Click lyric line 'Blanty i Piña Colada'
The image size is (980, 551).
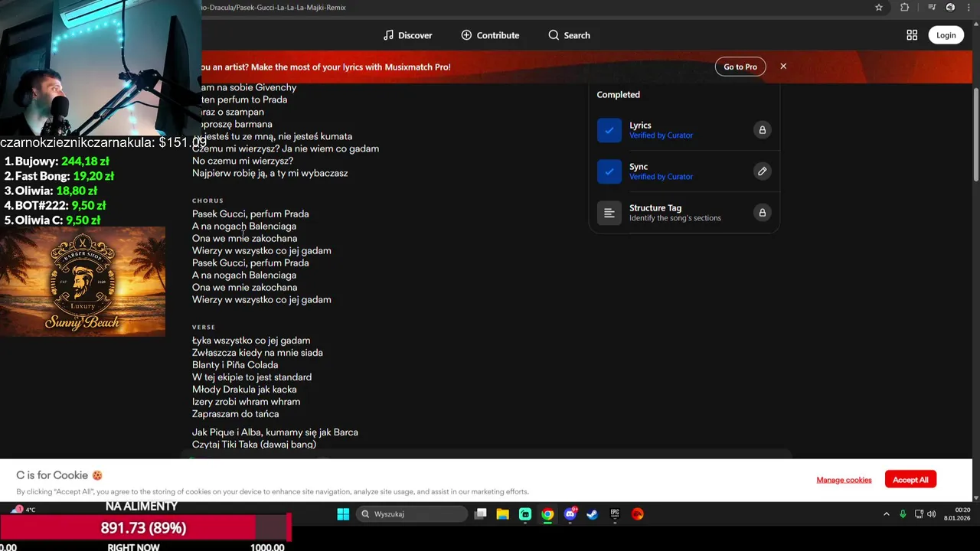click(235, 365)
